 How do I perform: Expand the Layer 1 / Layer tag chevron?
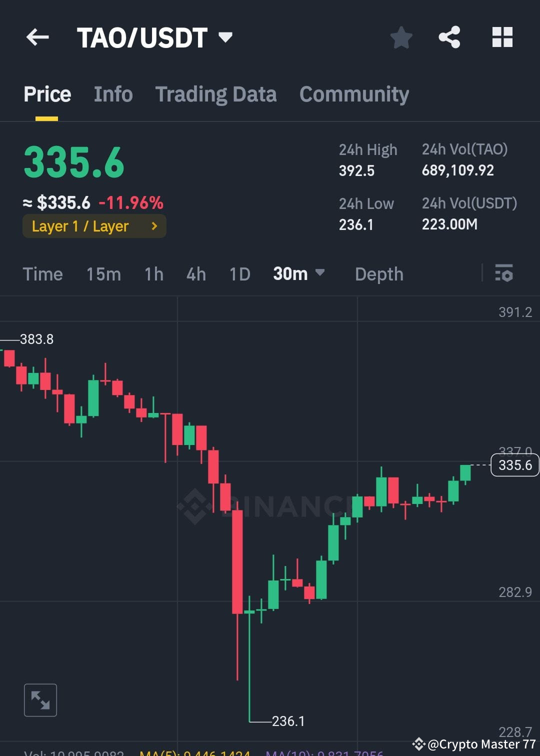pyautogui.click(x=154, y=226)
